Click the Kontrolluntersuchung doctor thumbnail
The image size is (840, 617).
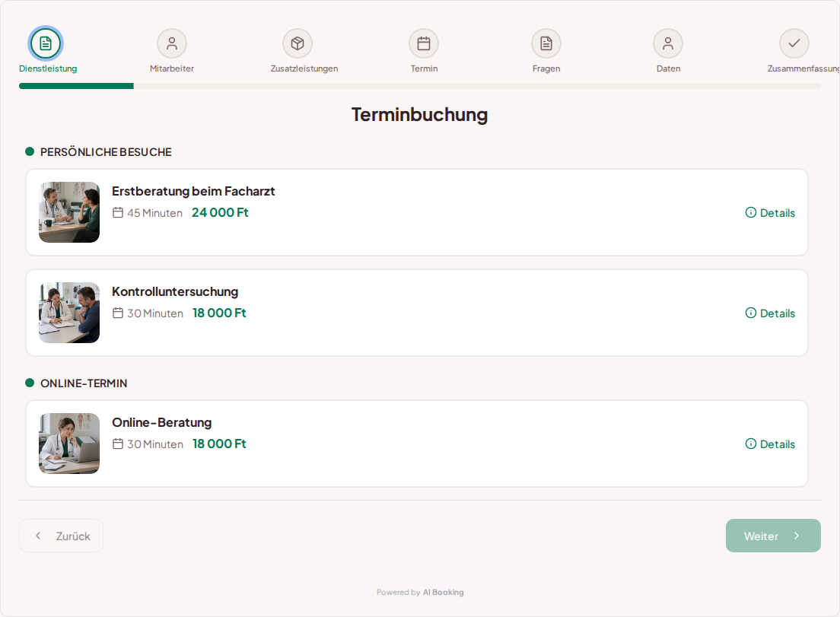[69, 313]
